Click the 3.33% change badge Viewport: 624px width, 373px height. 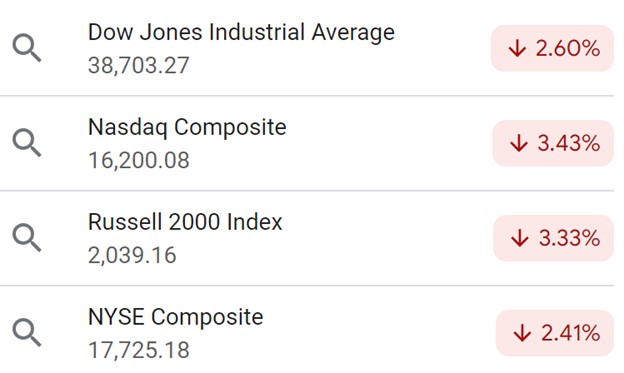(554, 238)
